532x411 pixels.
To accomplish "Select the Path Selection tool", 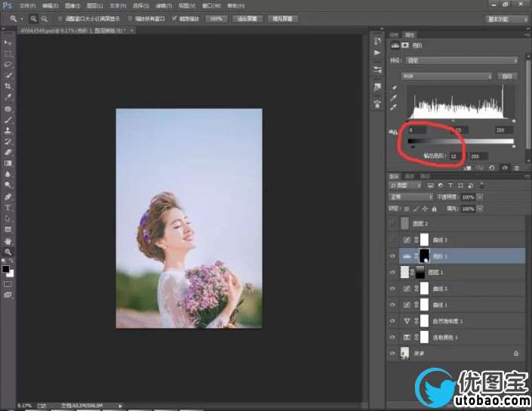I will tap(8, 218).
